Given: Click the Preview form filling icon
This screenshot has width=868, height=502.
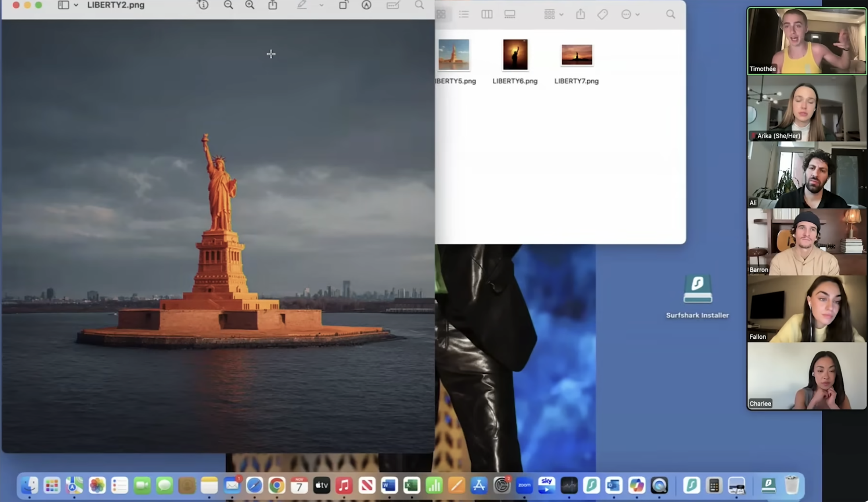Looking at the screenshot, I should pos(392,5).
